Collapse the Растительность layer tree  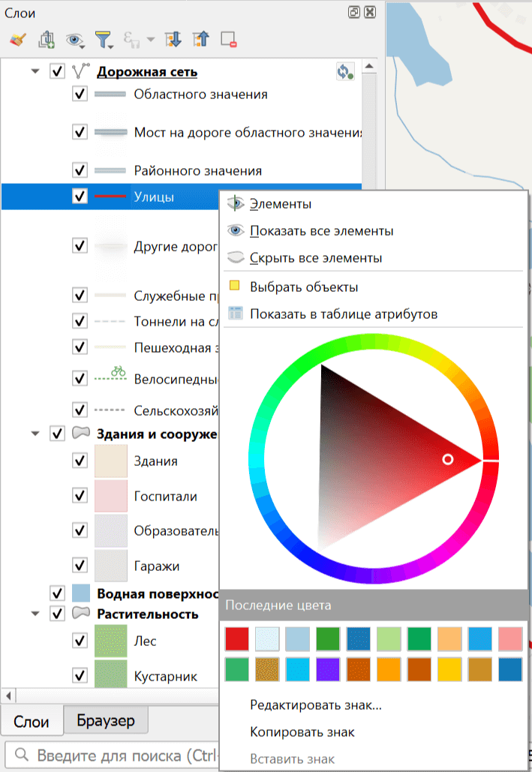tap(35, 614)
